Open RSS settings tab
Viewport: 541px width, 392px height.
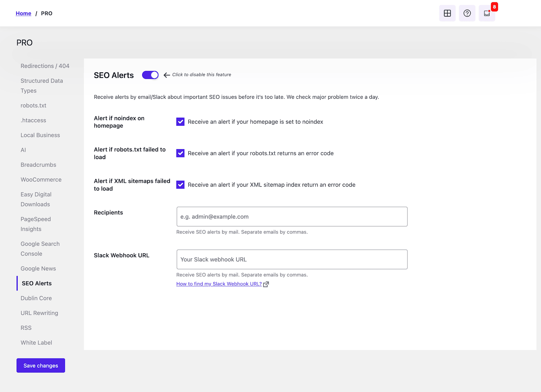[x=26, y=328]
